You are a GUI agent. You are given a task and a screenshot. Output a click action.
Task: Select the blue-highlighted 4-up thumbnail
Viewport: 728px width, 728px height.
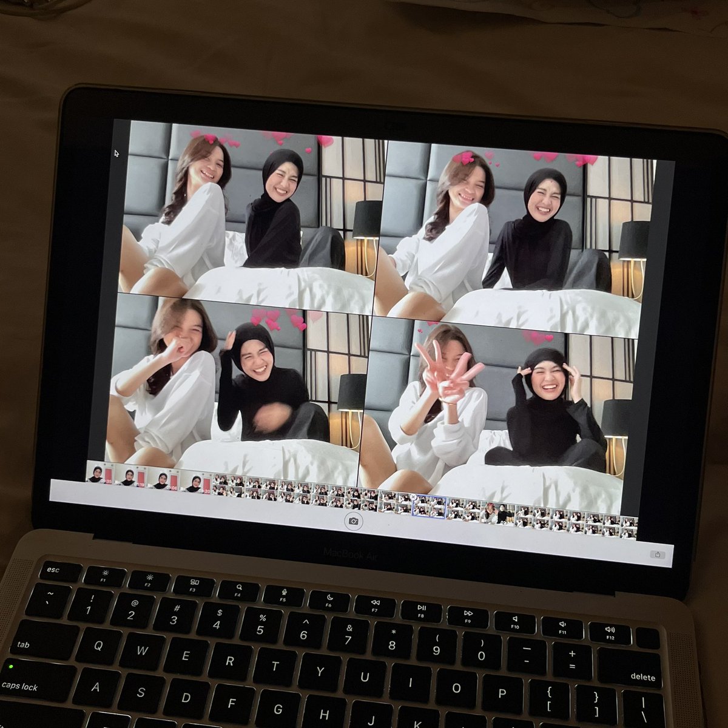[430, 507]
